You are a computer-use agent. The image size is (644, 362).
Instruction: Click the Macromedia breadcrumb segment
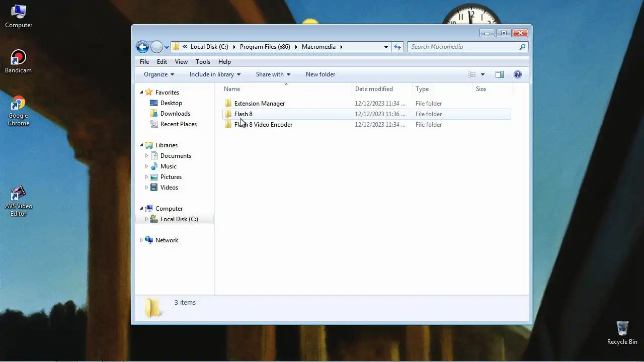coord(318,47)
